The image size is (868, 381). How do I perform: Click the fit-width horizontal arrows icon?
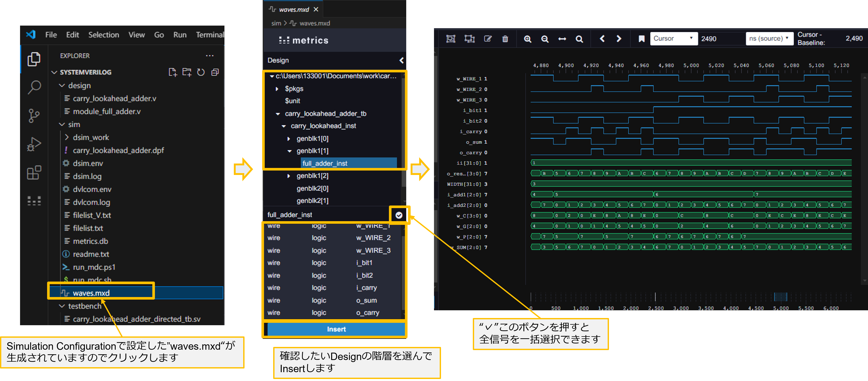[562, 39]
